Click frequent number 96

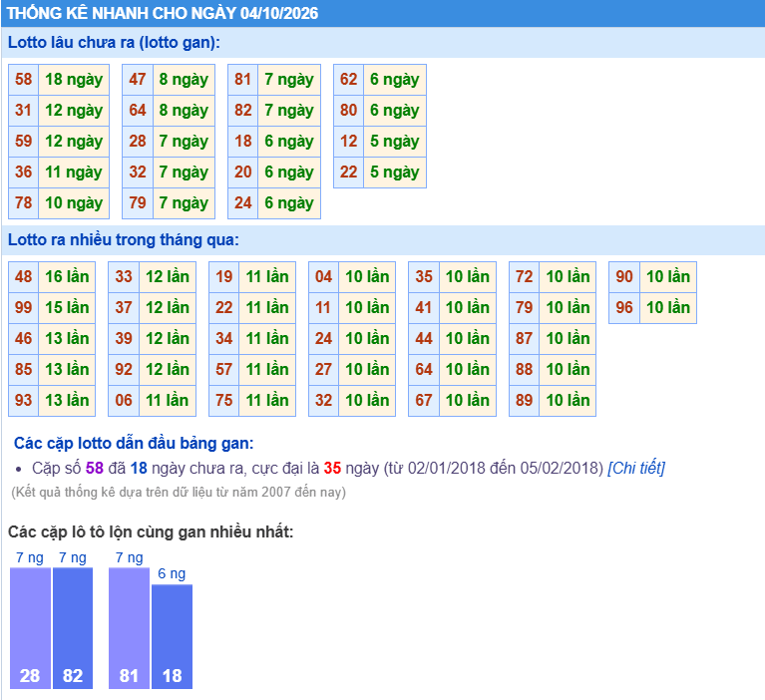click(624, 307)
